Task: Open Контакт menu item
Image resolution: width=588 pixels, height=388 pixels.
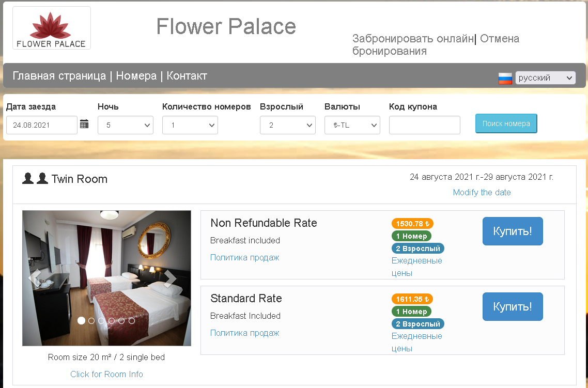Action: coord(187,76)
